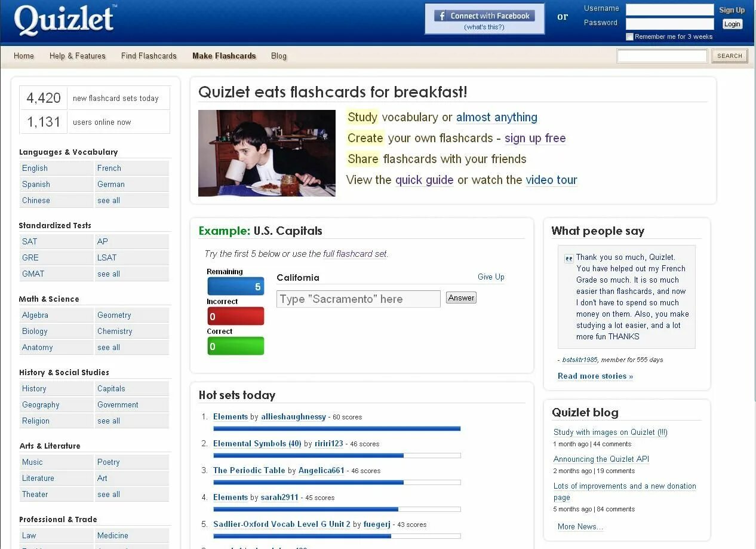Open the quick guide link
756x549 pixels.
coord(425,180)
